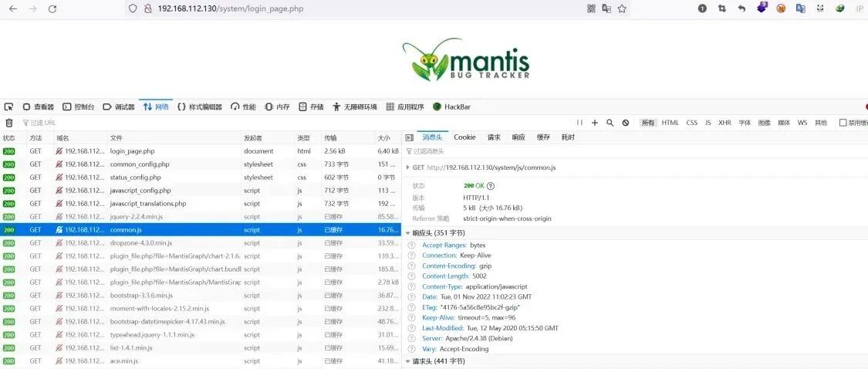
Task: Click the browser forward arrow
Action: click(32, 8)
